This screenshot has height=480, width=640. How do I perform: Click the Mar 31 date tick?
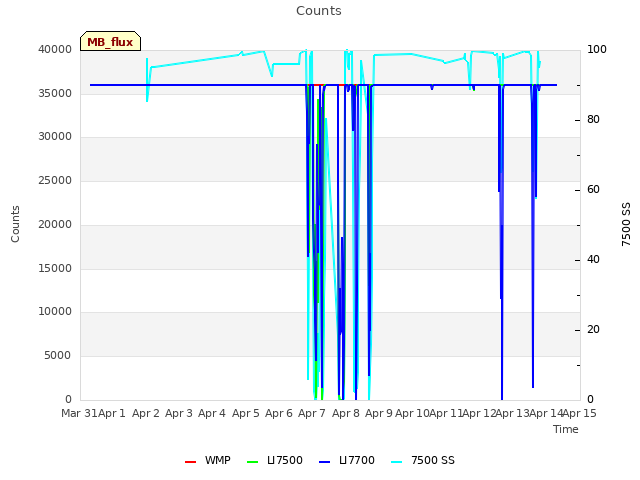point(79,413)
